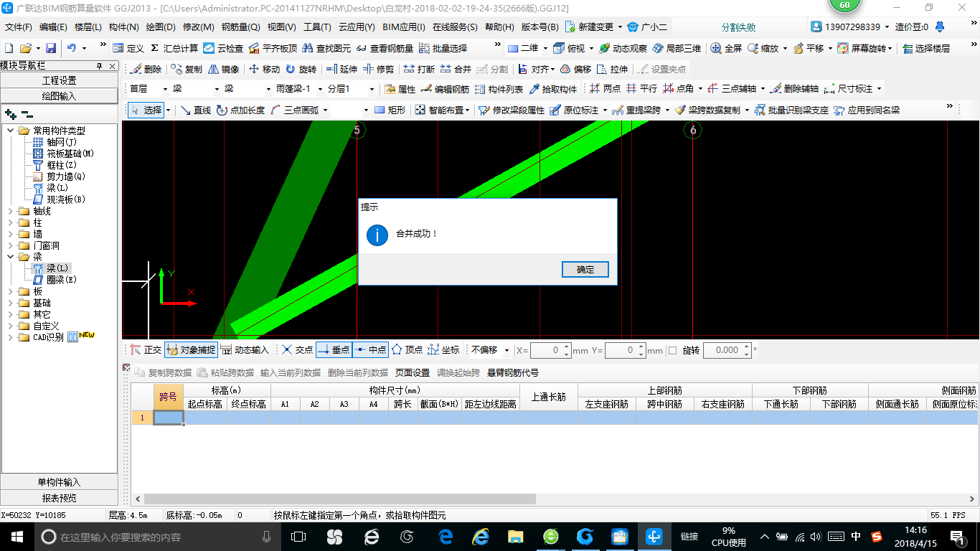Select the 镜像 (mirror) tool

223,70
